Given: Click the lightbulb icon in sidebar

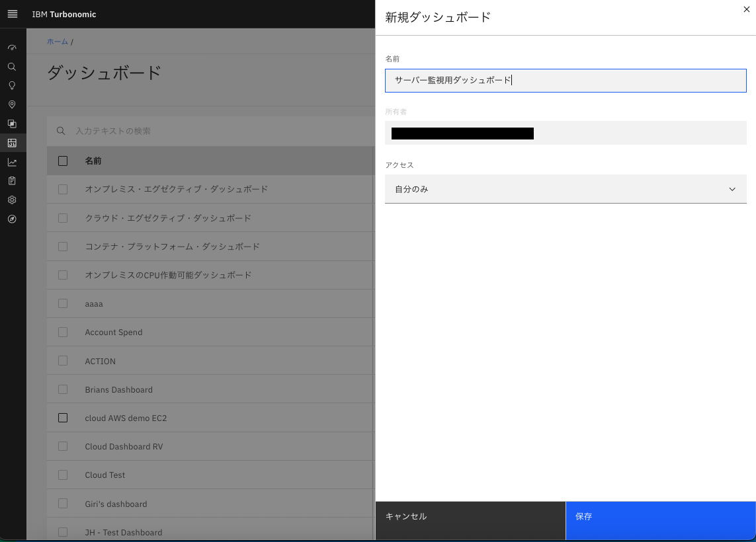Looking at the screenshot, I should tap(12, 86).
